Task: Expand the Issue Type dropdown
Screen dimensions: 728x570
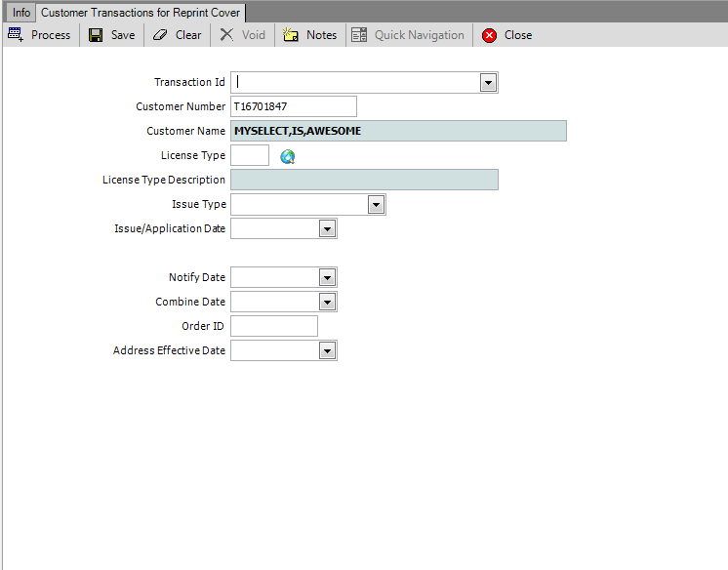Action: click(x=376, y=205)
